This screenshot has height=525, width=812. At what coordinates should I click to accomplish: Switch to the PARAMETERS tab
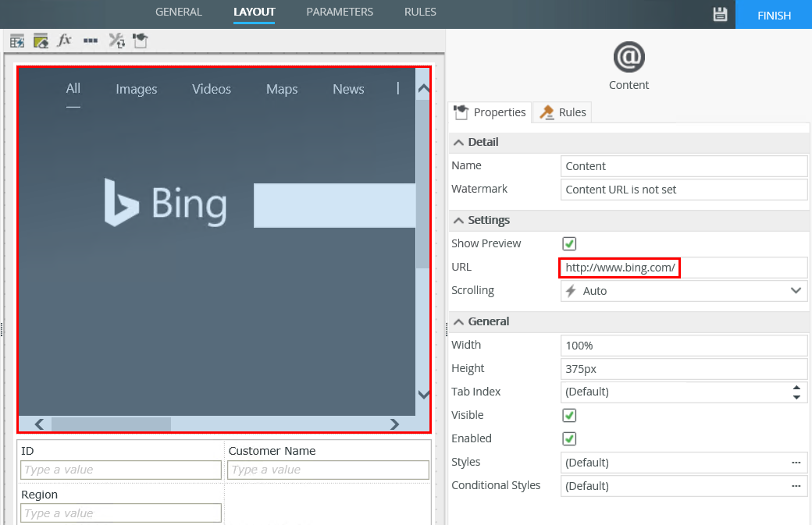click(340, 12)
